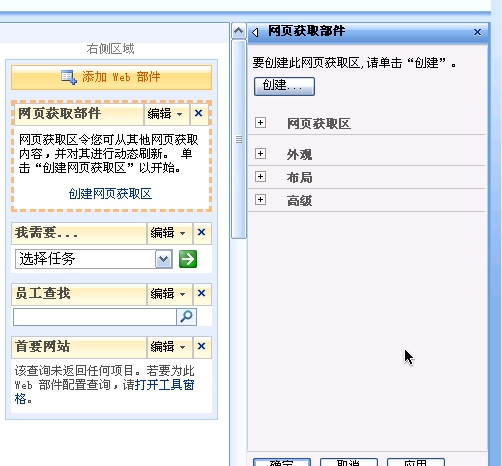
Task: Click the green go arrow icon beside 选择任务
Action: [188, 259]
